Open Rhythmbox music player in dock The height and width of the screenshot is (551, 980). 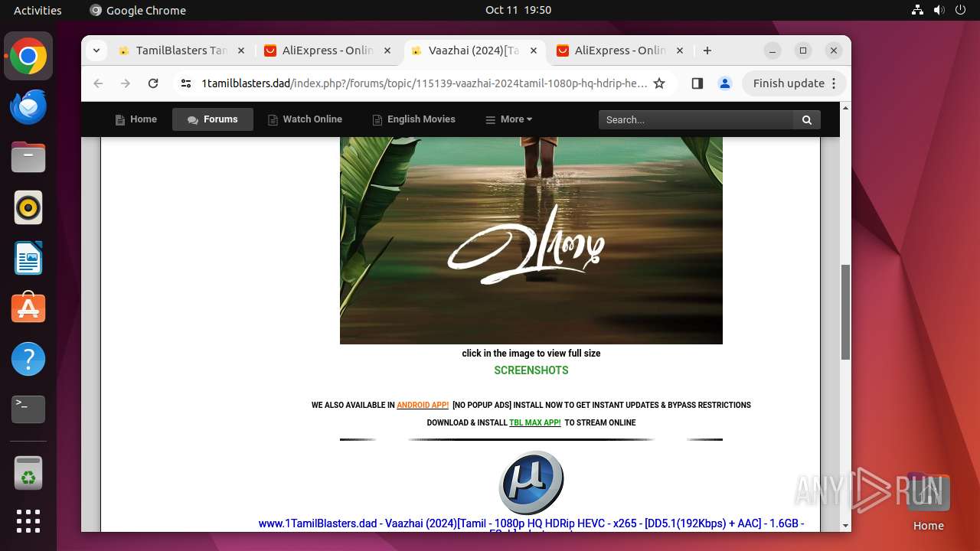pos(28,207)
